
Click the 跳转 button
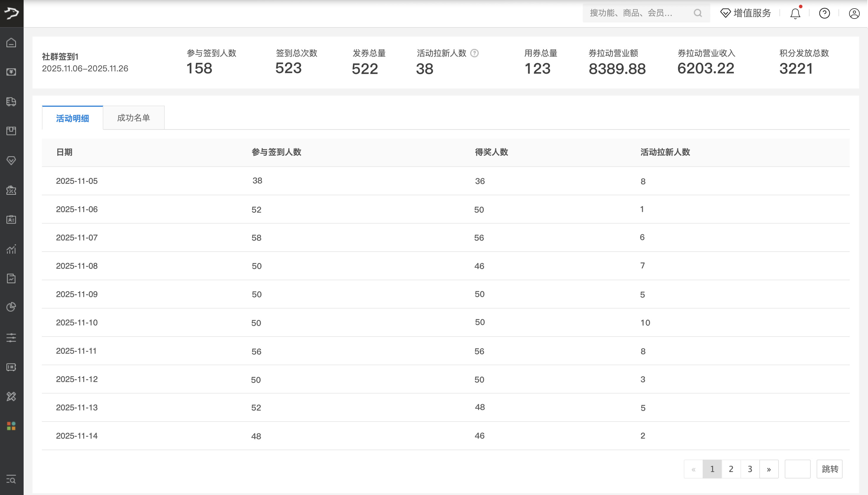click(830, 469)
